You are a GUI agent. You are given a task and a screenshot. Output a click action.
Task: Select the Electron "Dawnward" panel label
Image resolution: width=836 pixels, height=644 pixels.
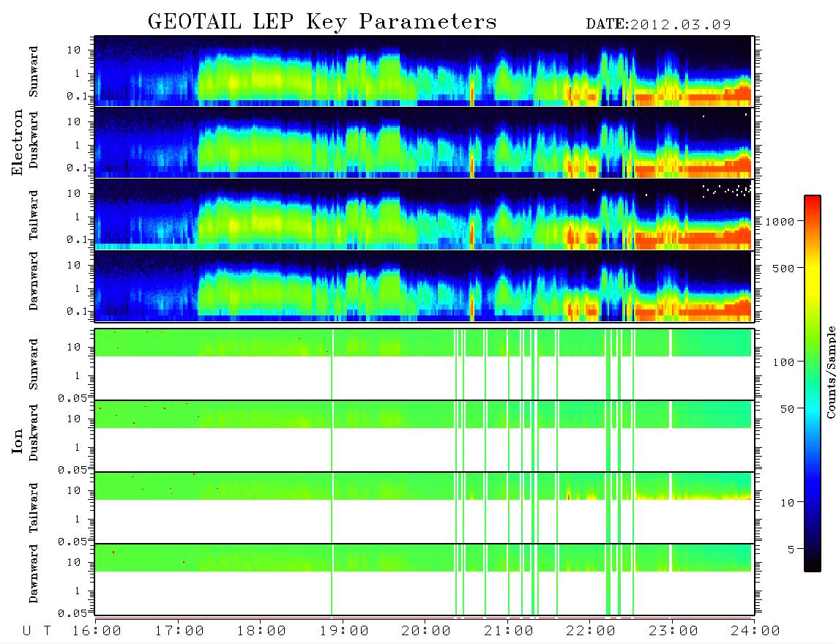tap(34, 281)
